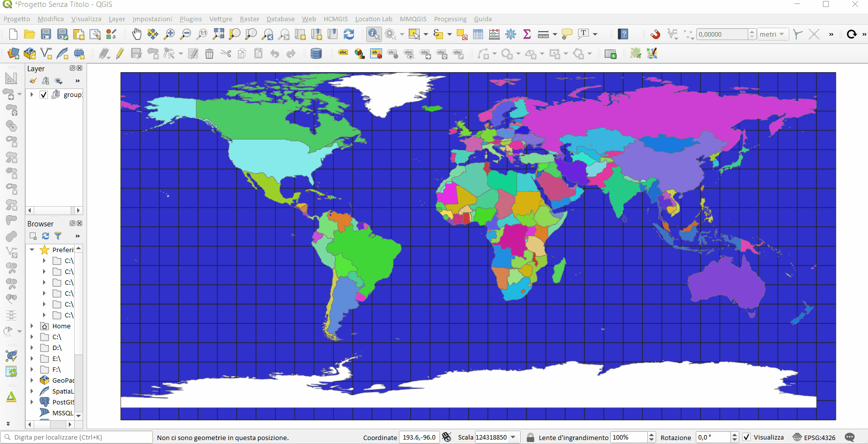Click the locator search field
868x444 pixels.
click(x=79, y=437)
